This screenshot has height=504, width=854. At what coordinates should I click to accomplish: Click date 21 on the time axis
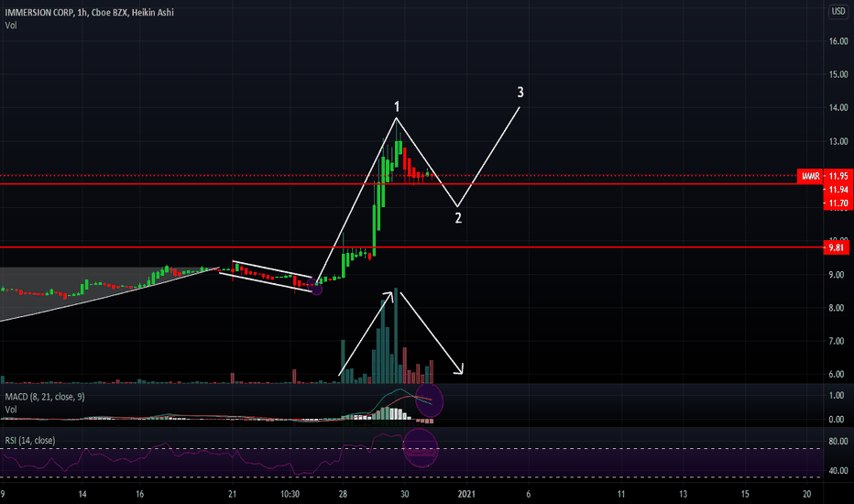pyautogui.click(x=233, y=494)
